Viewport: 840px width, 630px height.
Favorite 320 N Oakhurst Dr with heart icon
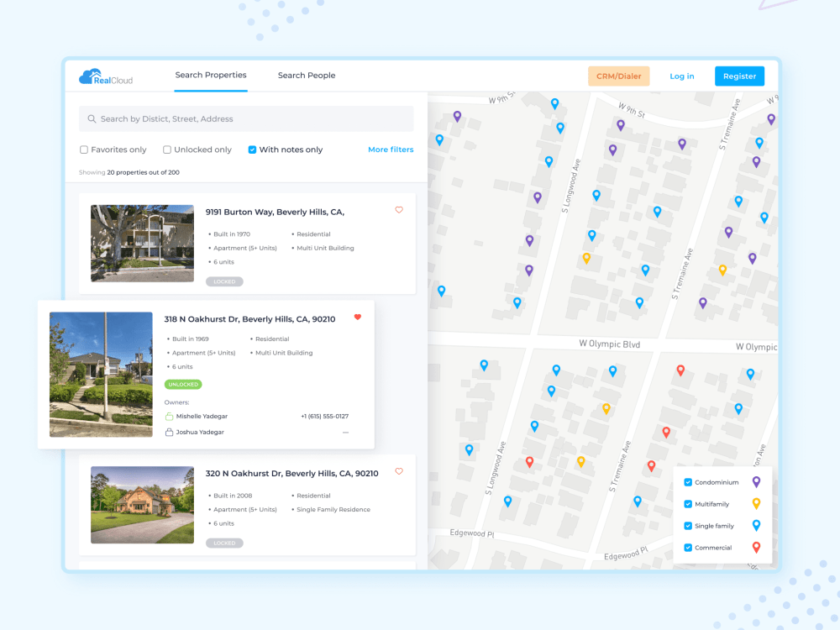point(399,471)
